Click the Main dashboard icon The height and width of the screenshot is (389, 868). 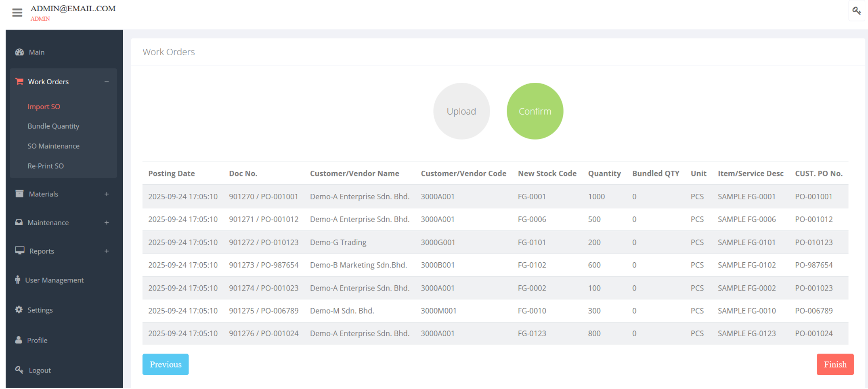click(19, 52)
